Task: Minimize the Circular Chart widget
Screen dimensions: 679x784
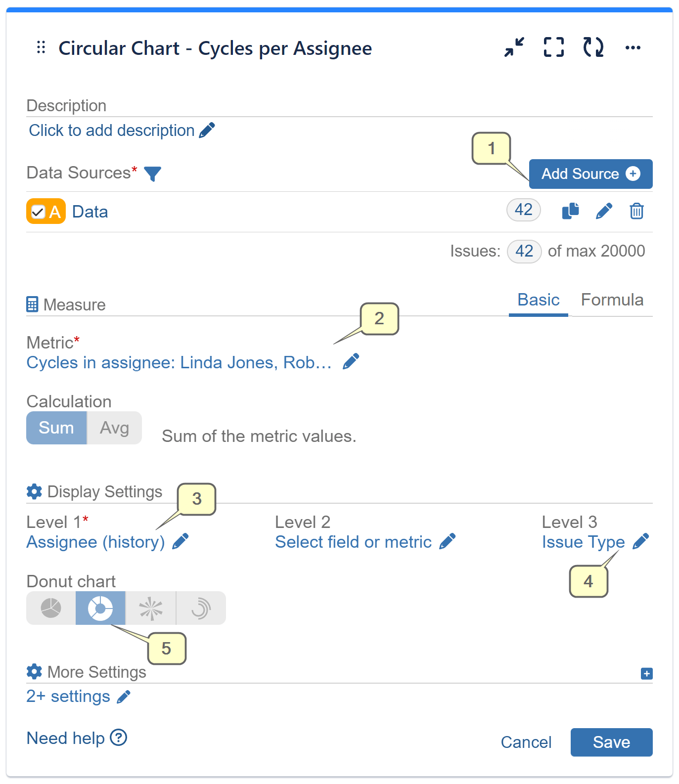Action: 513,47
